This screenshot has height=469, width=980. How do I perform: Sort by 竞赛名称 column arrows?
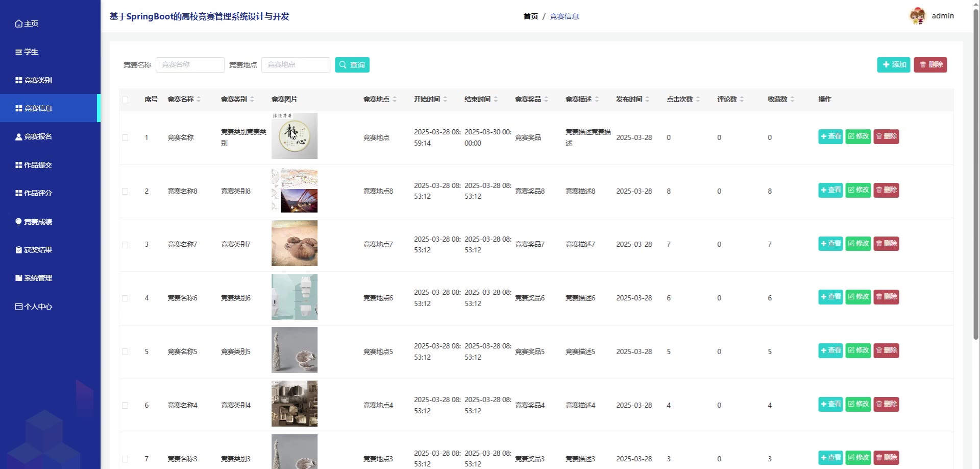tap(199, 99)
